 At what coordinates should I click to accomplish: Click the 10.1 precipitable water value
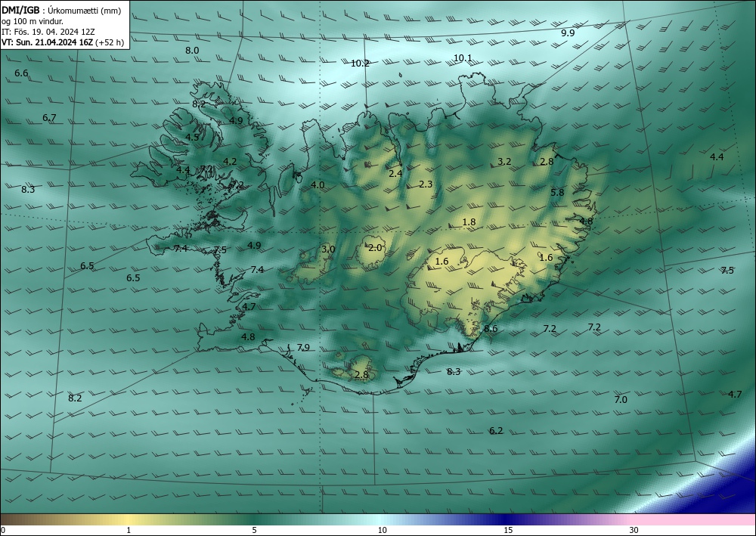[x=463, y=58]
